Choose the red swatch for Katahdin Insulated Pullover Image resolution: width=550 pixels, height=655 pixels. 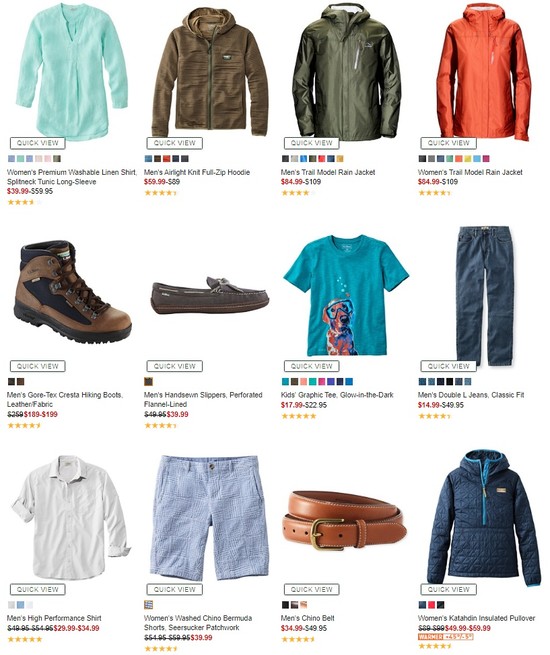point(431,605)
